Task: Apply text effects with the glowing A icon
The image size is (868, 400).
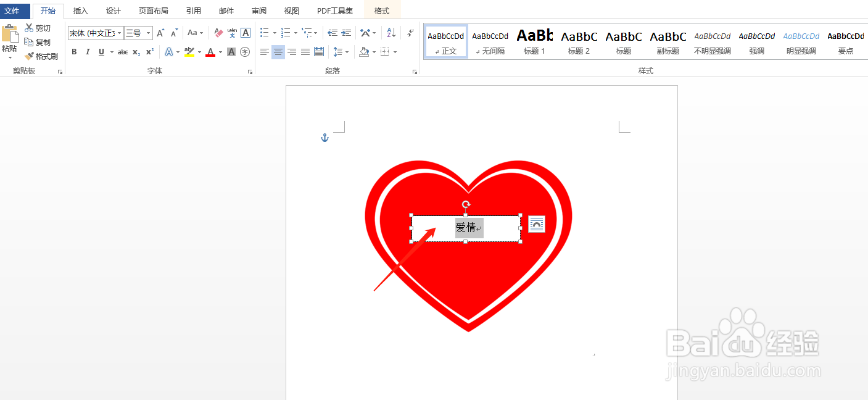Action: click(x=168, y=52)
